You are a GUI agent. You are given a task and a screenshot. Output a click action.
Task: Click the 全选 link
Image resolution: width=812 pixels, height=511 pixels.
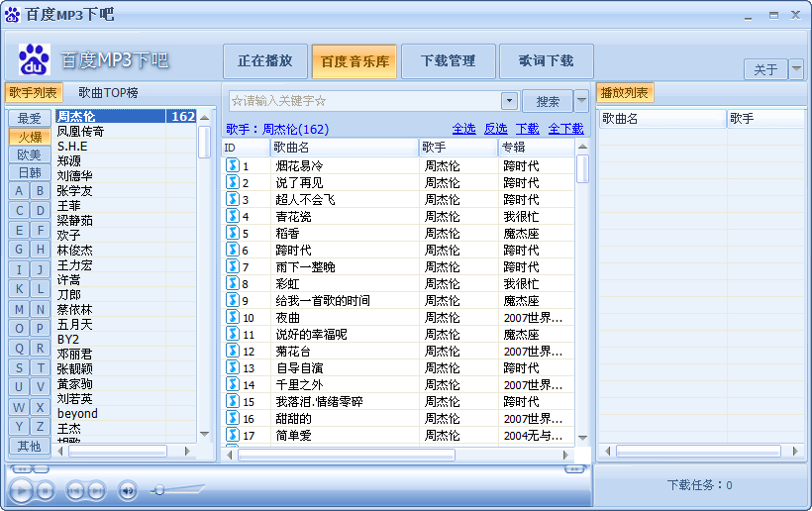463,129
